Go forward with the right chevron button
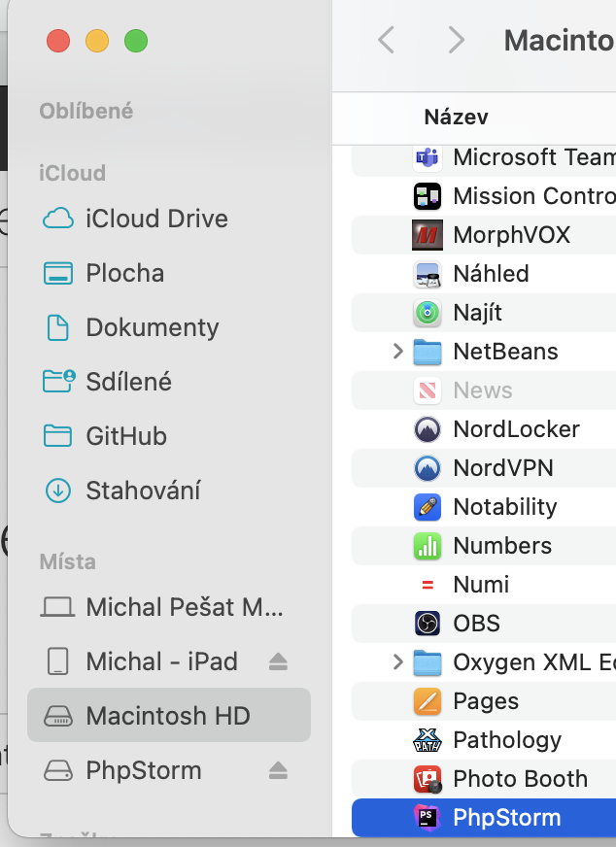616x847 pixels. pos(457,40)
